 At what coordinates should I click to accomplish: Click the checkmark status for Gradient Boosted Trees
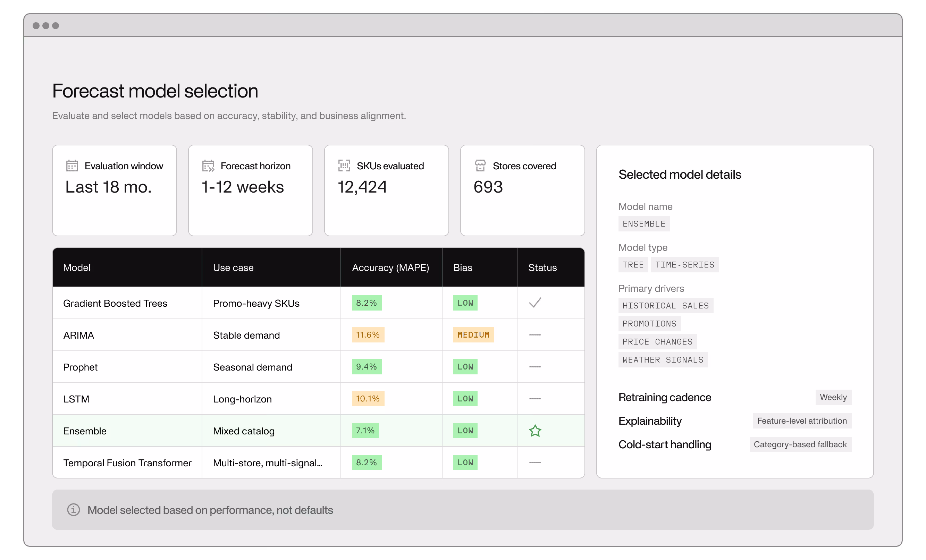click(535, 303)
